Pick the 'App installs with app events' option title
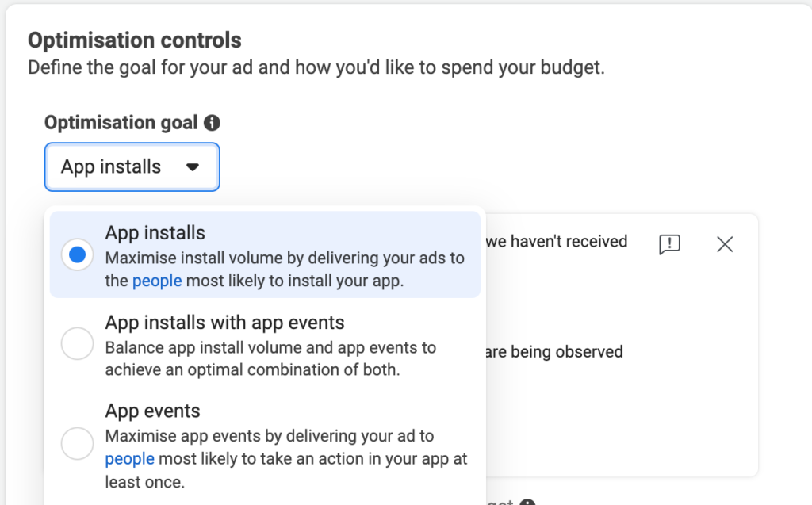Viewport: 812px width, 505px height. pos(224,323)
